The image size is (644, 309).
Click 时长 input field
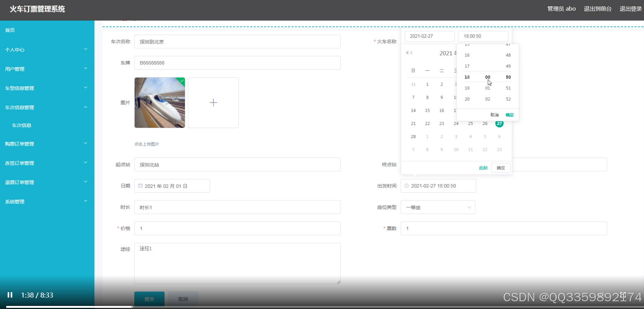click(237, 207)
